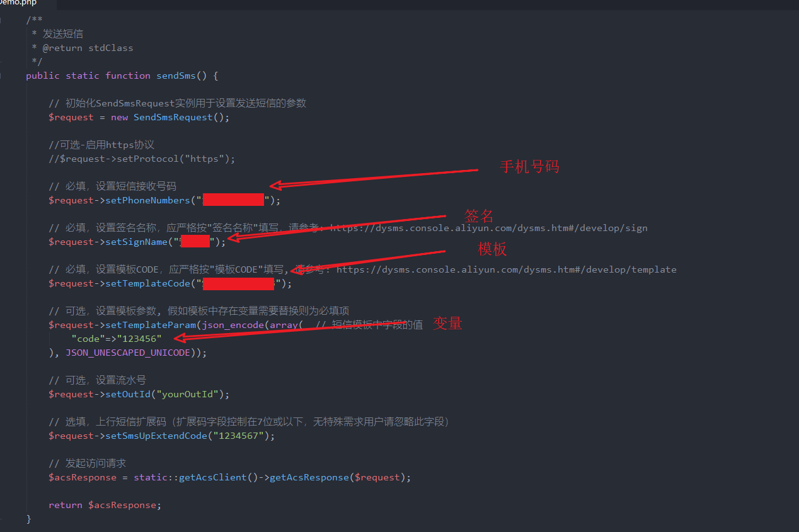
Task: Click the json_encode function name
Action: click(233, 325)
